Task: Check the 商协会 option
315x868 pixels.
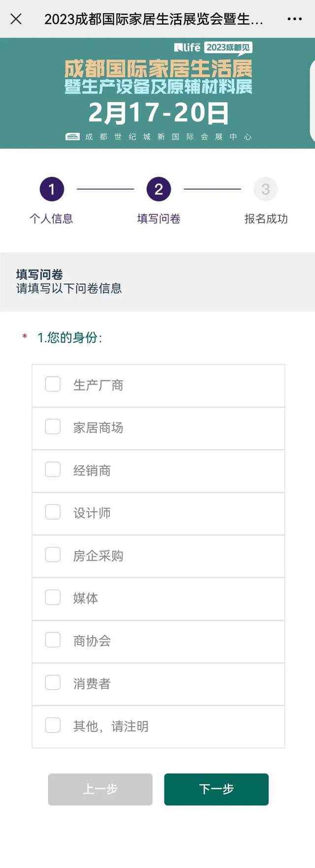Action: pos(53,640)
